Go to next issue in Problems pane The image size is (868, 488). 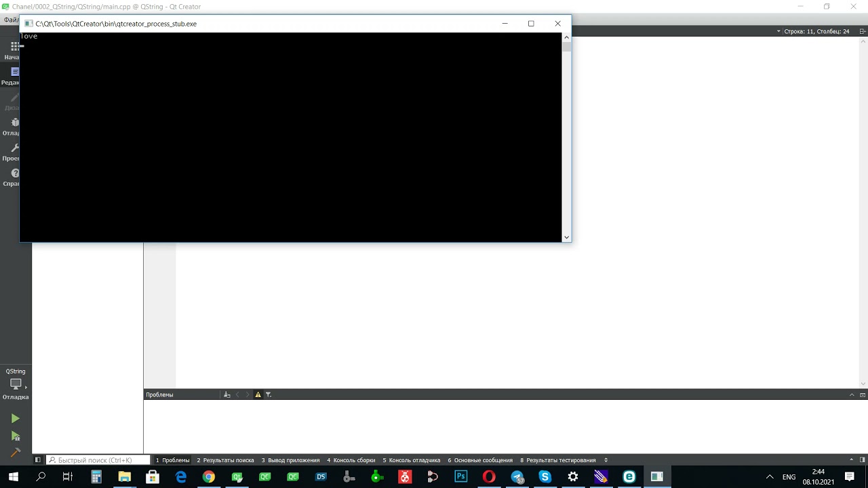point(248,394)
